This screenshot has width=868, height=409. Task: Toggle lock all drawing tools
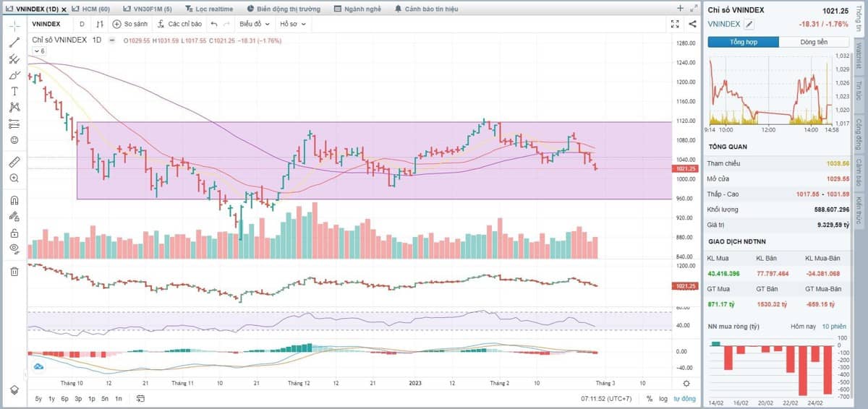pos(14,233)
